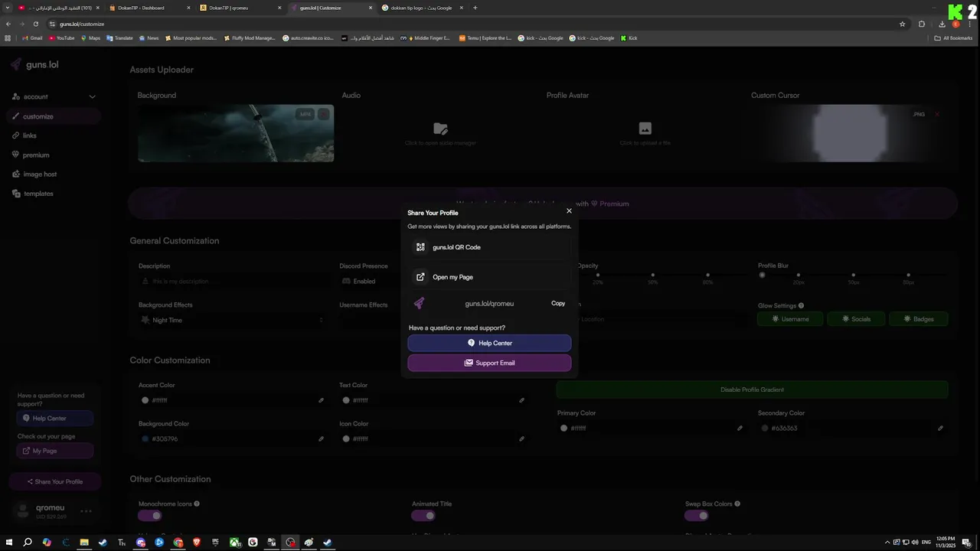Open a new browser tab
The height and width of the screenshot is (551, 980).
[x=475, y=8]
